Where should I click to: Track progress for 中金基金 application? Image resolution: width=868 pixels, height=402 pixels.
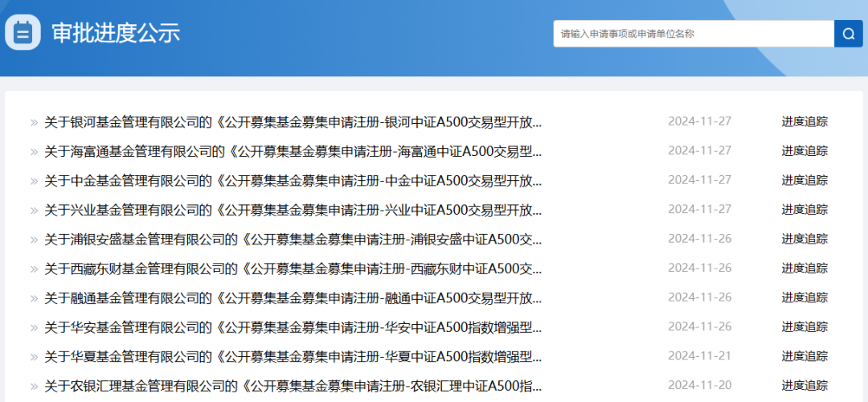click(x=805, y=180)
